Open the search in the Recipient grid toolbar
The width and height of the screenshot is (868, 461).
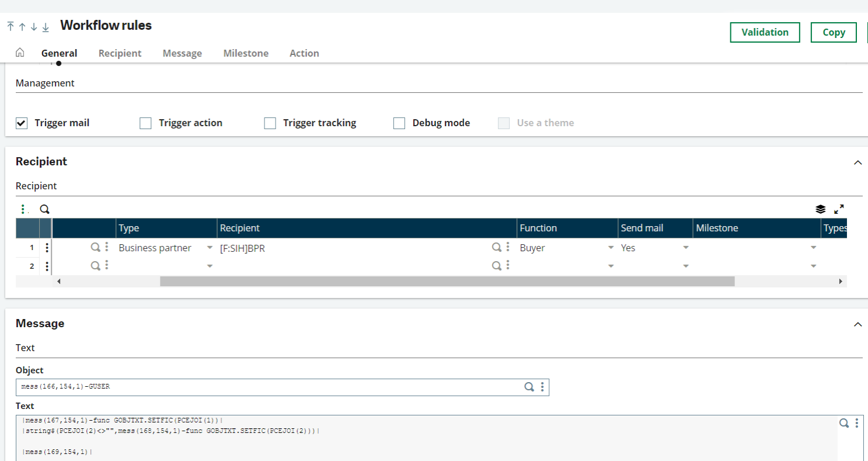[x=44, y=209]
